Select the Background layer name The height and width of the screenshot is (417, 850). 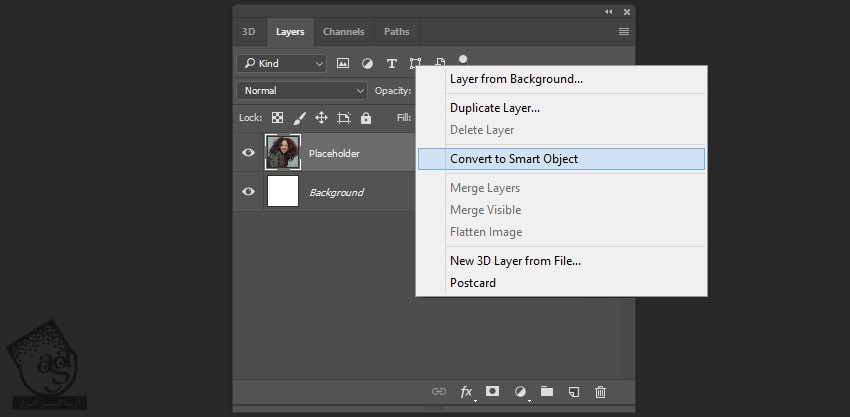336,193
